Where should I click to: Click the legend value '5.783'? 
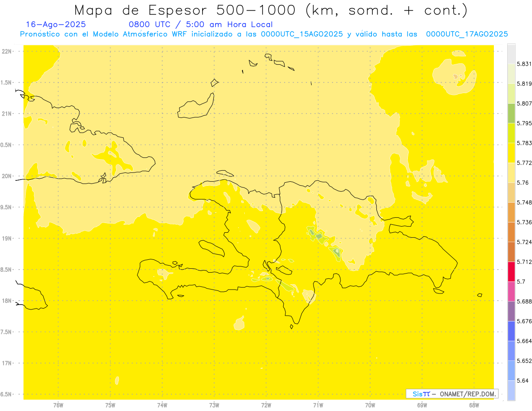point(524,143)
